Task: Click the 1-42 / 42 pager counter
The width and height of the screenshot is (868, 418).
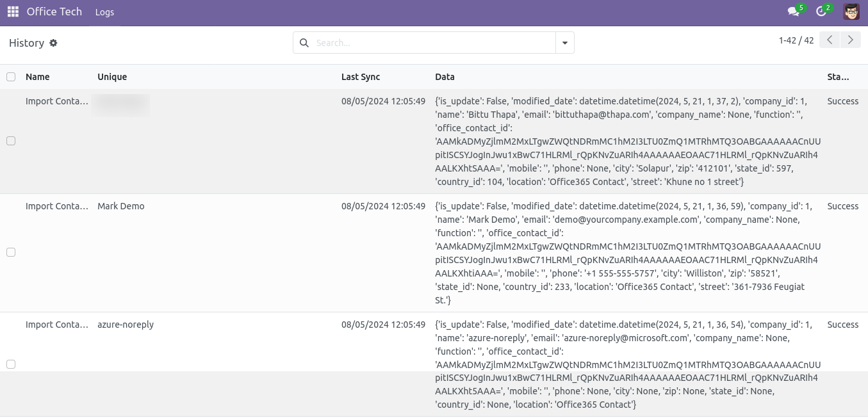Action: (796, 40)
